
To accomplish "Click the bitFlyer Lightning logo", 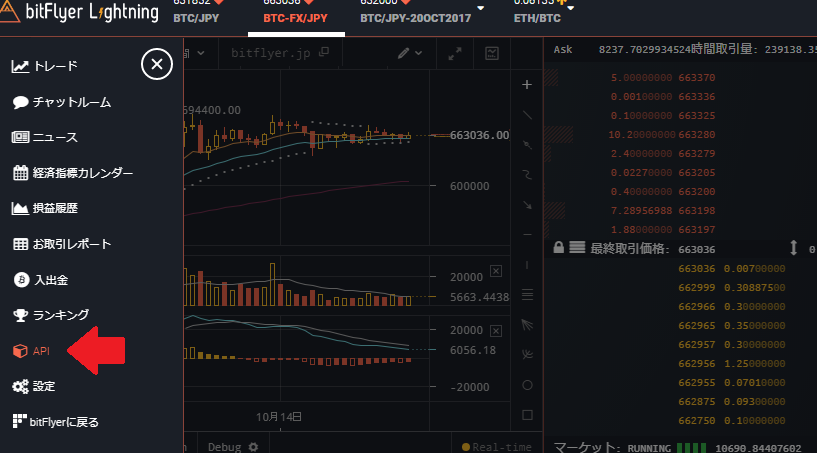I will pyautogui.click(x=80, y=11).
